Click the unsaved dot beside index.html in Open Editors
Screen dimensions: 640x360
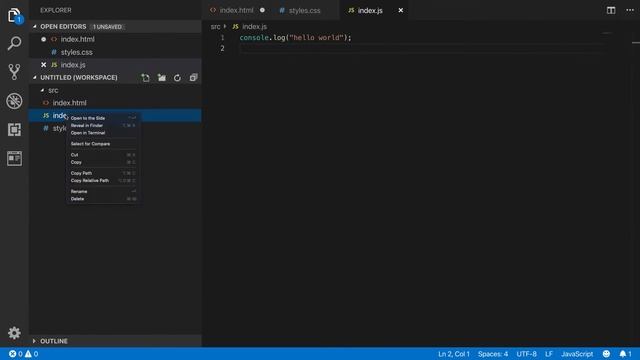pos(44,39)
